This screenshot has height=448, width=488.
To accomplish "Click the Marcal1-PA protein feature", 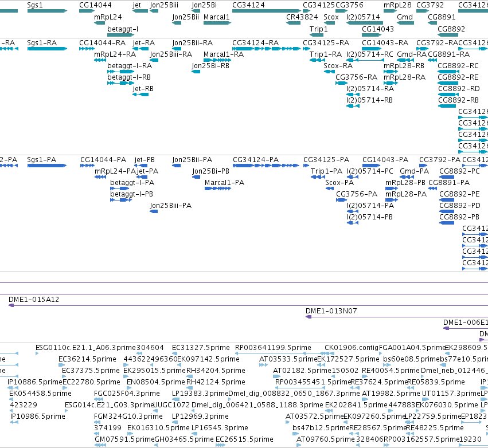I will (x=218, y=188).
